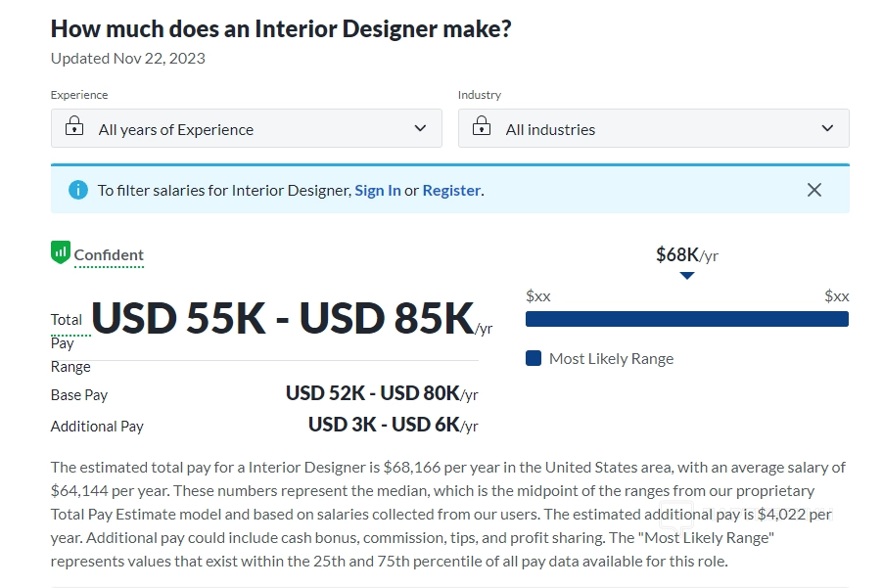
Task: Click the Additional Pay row label
Action: pyautogui.click(x=97, y=427)
